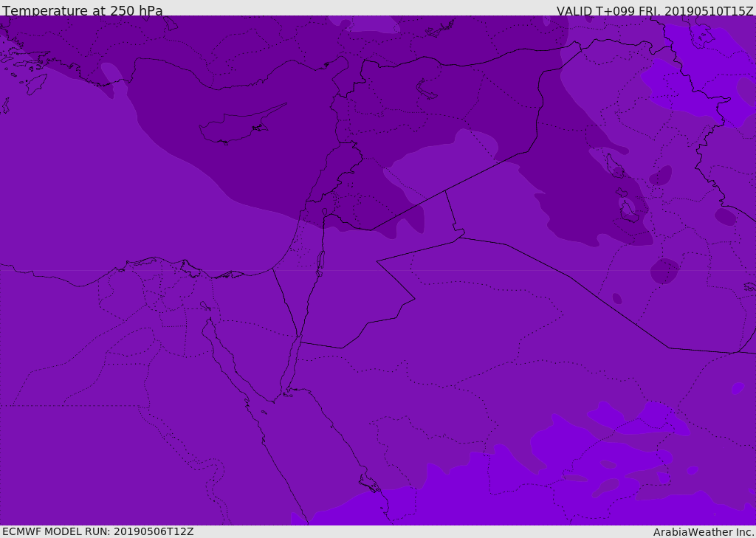Click the 'ECMWF MODEL RUN: 20190506T12Z' label

tap(98, 531)
